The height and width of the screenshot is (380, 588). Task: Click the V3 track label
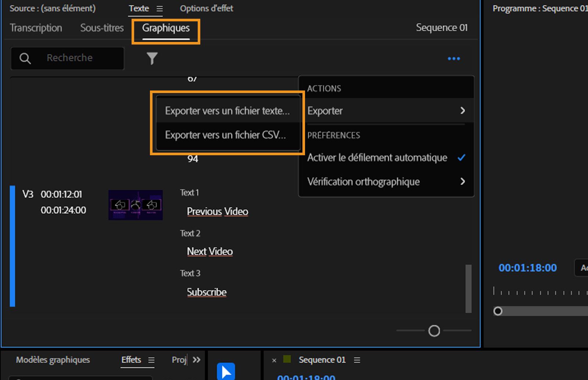click(x=28, y=194)
